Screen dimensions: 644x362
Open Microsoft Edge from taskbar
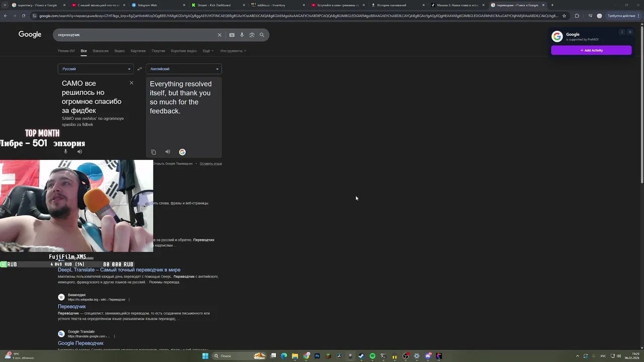click(x=284, y=356)
